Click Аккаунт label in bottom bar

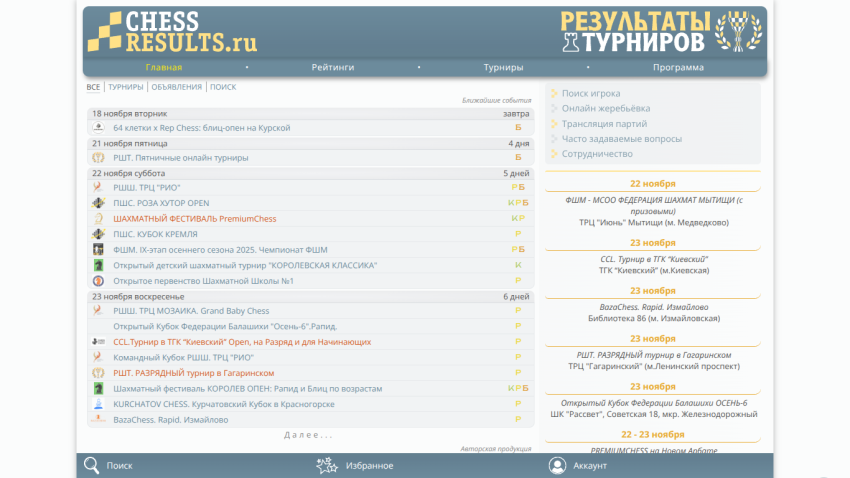click(590, 466)
